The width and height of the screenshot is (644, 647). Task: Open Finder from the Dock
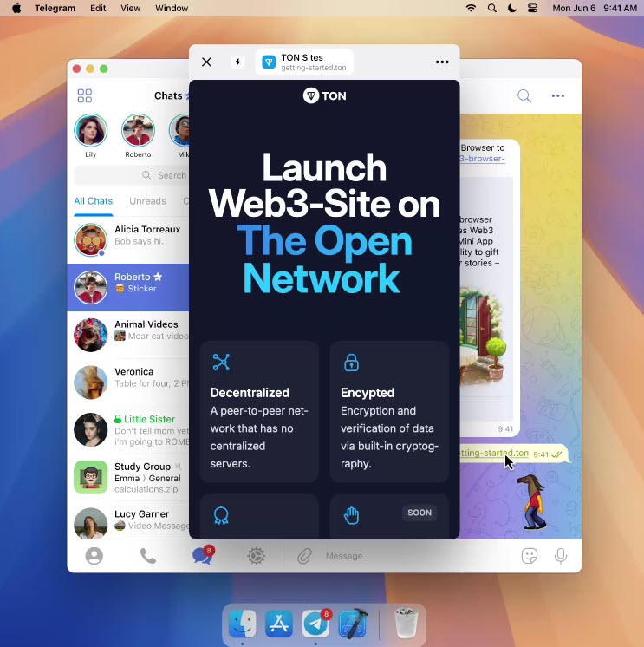coord(243,624)
